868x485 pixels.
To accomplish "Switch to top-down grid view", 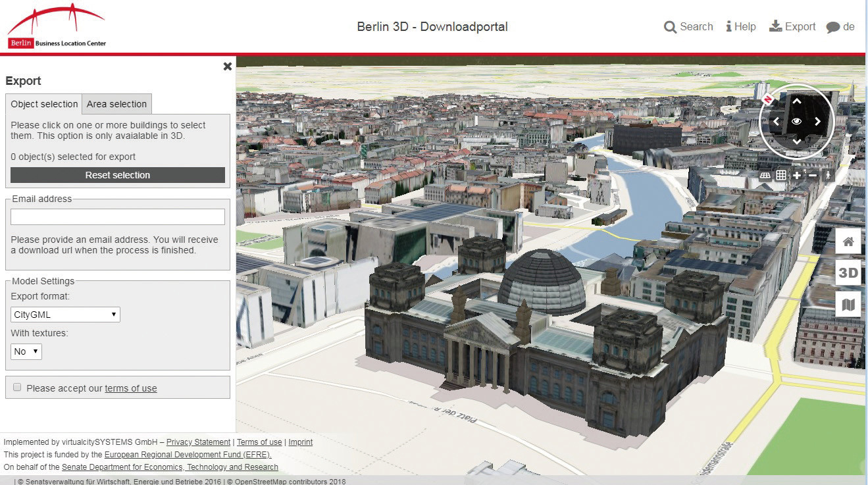I will point(781,175).
